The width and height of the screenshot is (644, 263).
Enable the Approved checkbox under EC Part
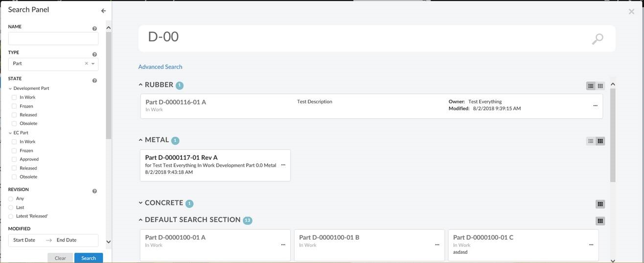pos(14,159)
